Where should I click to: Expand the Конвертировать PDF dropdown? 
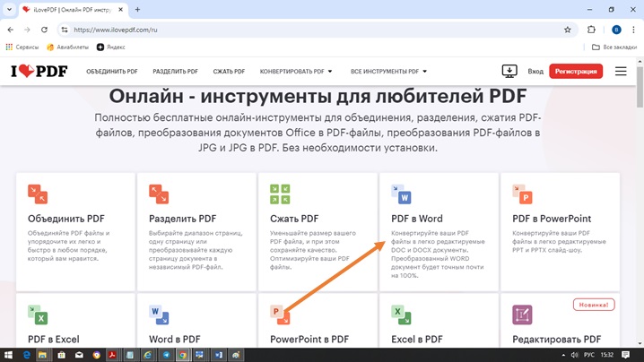click(x=296, y=71)
